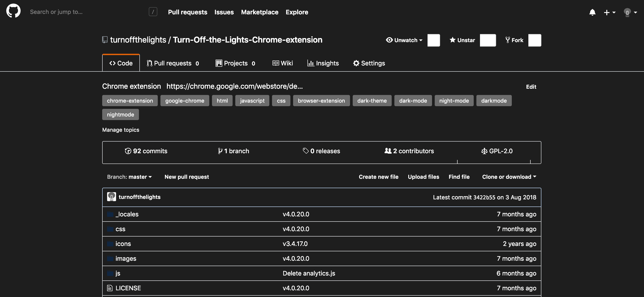Screen dimensions: 644x297
Task: Click the forks count box
Action: [535, 40]
